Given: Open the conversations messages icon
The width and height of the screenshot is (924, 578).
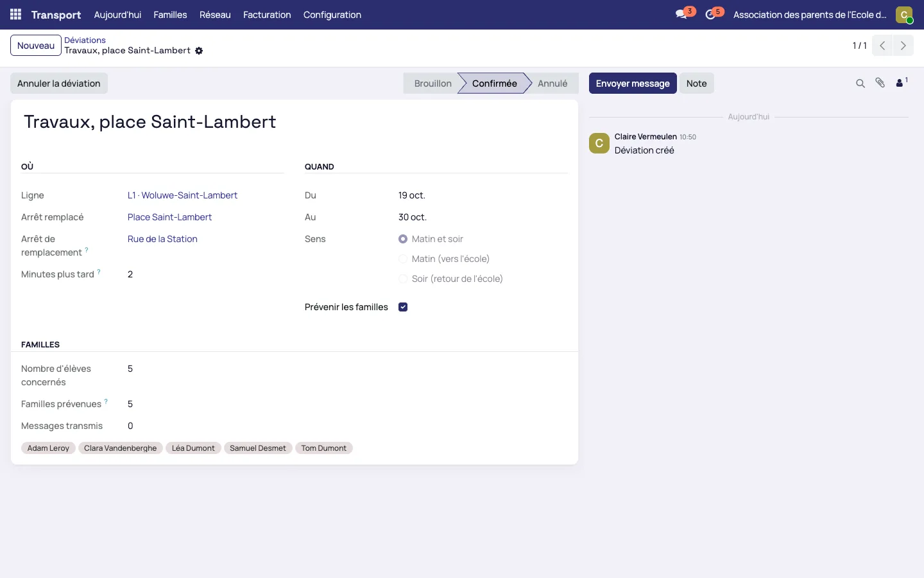Looking at the screenshot, I should (x=681, y=14).
